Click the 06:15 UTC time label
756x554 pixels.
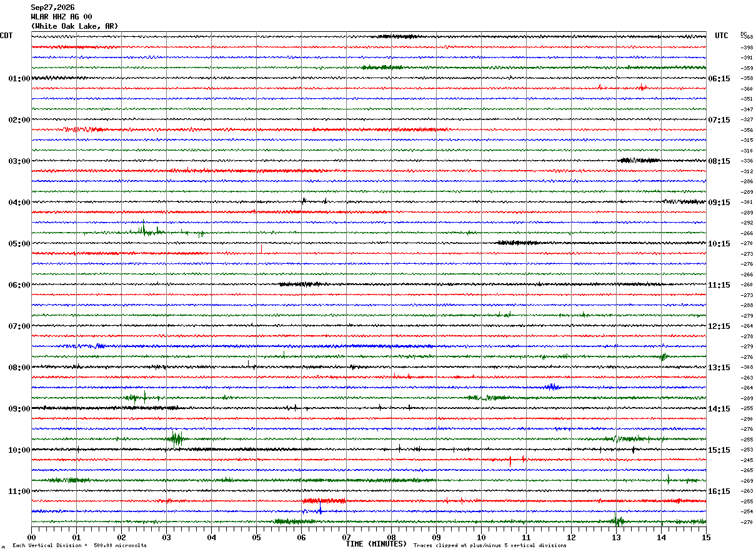tap(719, 79)
